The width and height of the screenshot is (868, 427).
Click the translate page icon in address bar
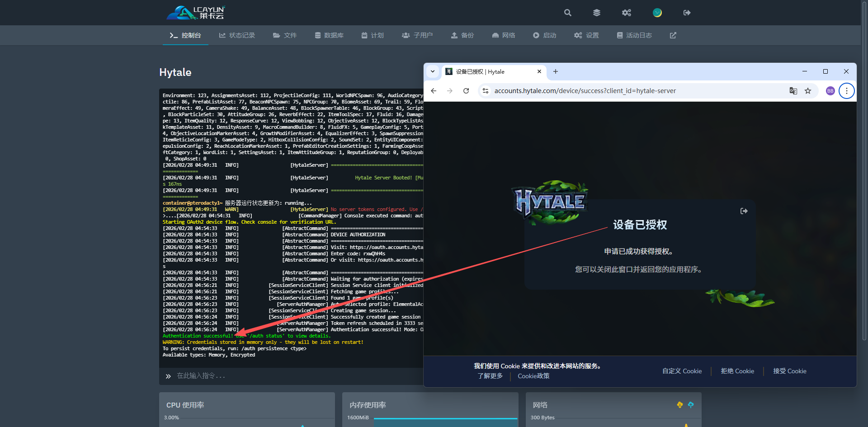793,91
